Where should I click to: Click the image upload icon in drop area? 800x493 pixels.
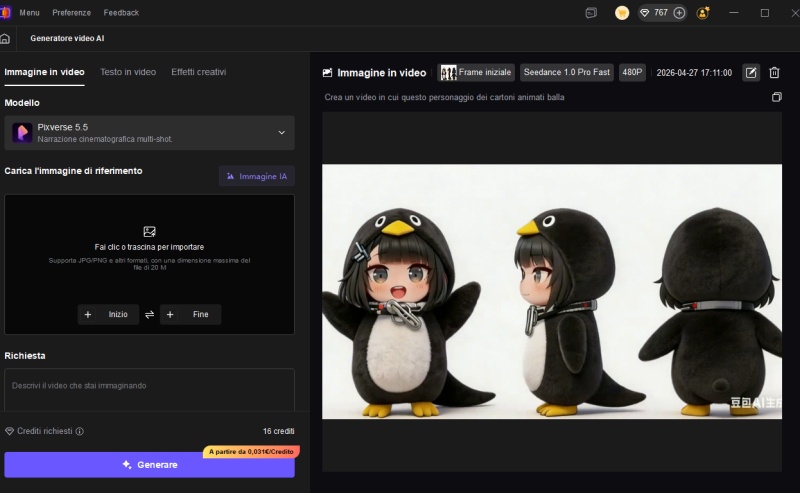click(149, 232)
